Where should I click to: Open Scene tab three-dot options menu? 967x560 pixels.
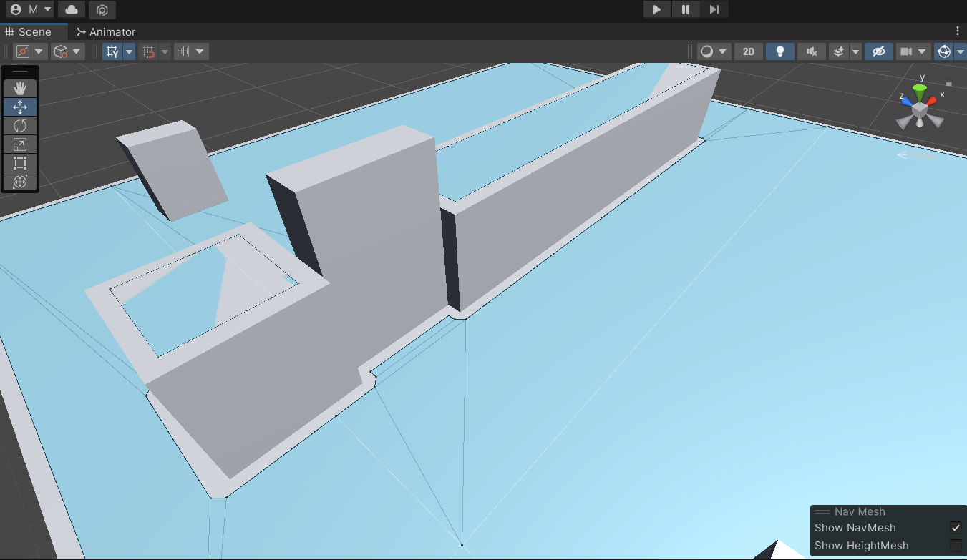958,31
